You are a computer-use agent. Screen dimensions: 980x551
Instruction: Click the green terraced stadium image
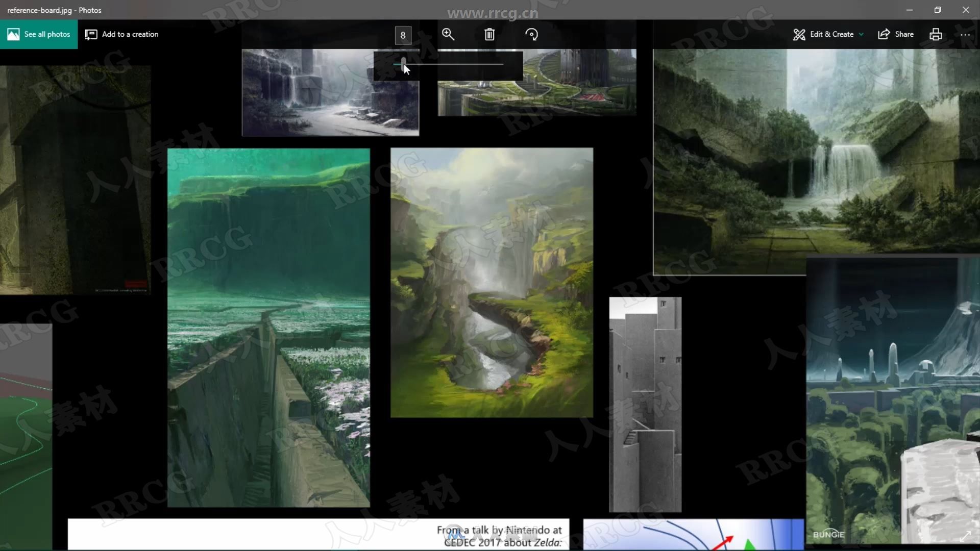click(x=537, y=82)
